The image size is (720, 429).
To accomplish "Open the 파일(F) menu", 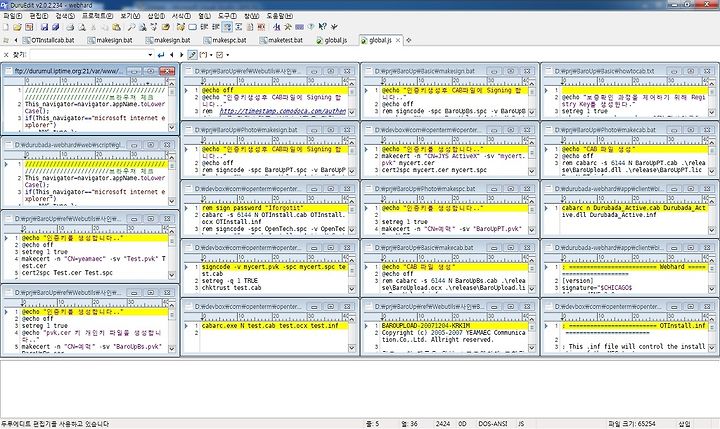I will point(12,16).
